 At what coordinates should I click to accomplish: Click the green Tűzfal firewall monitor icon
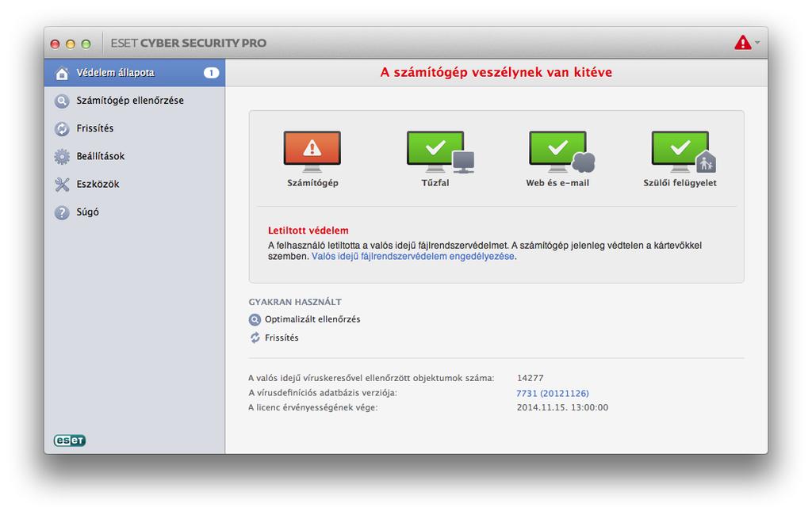coord(440,151)
